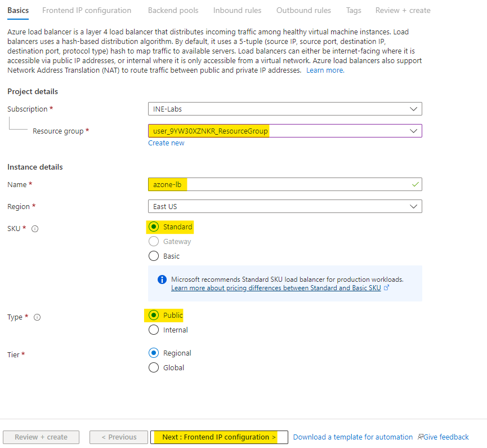487x448 pixels.
Task: Select the Internal type option
Action: (x=154, y=330)
